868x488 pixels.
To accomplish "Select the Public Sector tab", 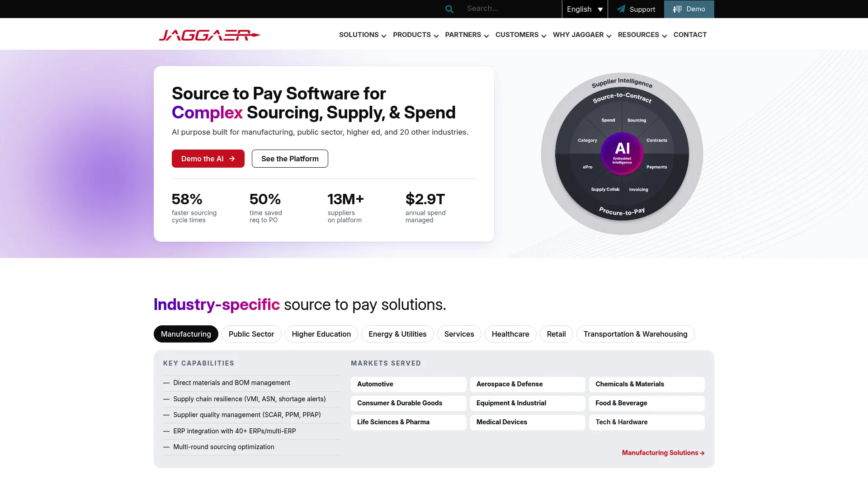I will coord(251,334).
